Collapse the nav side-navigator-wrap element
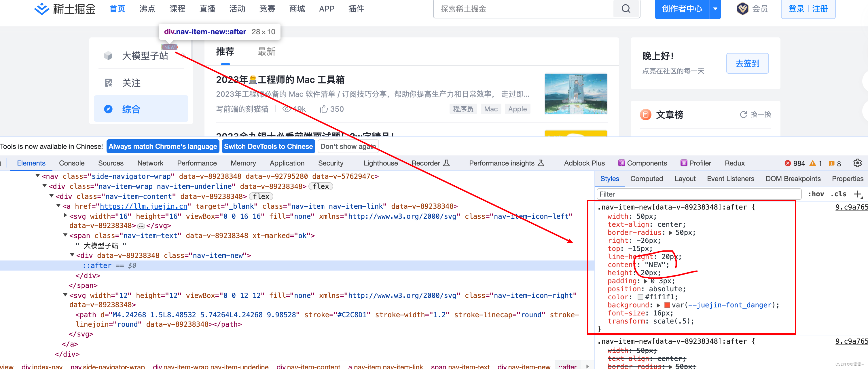This screenshot has width=868, height=369. coord(37,176)
